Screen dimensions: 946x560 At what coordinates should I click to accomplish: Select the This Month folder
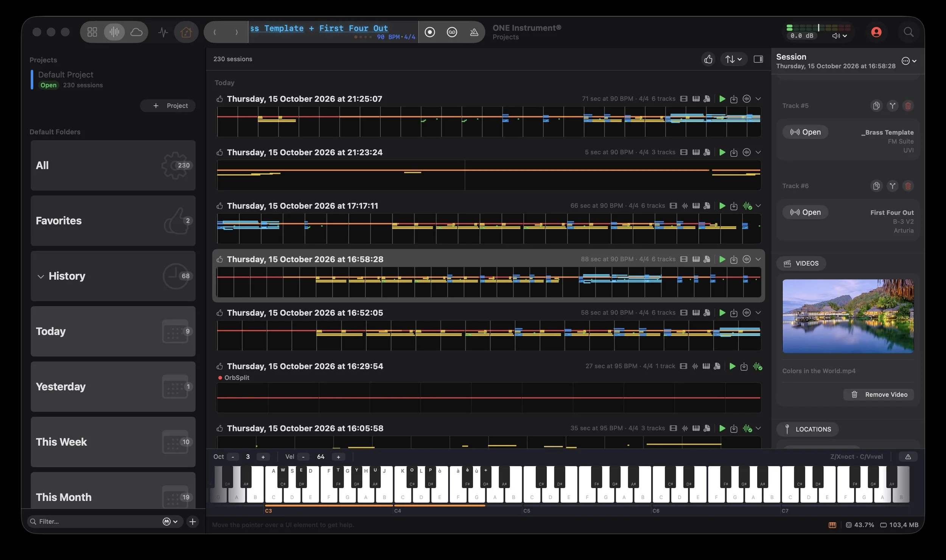pyautogui.click(x=113, y=491)
